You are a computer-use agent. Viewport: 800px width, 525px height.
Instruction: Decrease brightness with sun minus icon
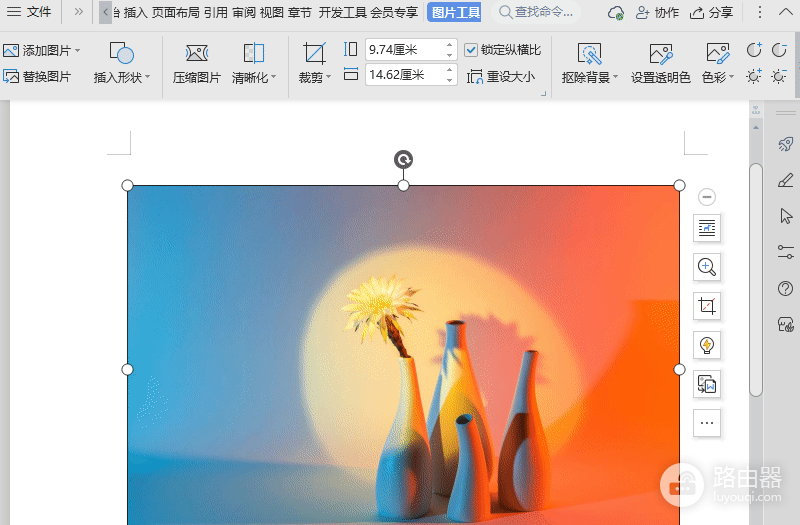779,76
